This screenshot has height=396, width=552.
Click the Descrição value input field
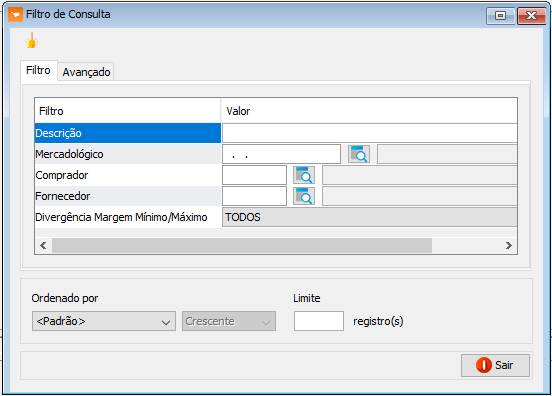pyautogui.click(x=370, y=133)
